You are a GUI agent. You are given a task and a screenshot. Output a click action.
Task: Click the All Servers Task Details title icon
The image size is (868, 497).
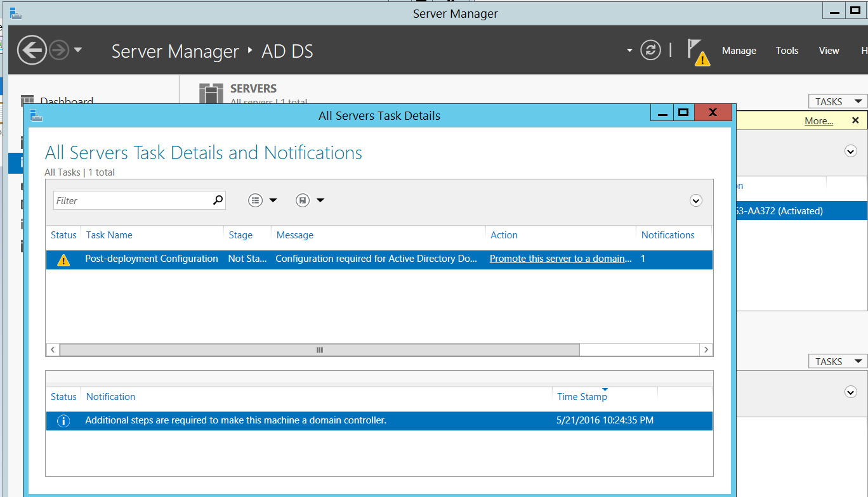36,115
